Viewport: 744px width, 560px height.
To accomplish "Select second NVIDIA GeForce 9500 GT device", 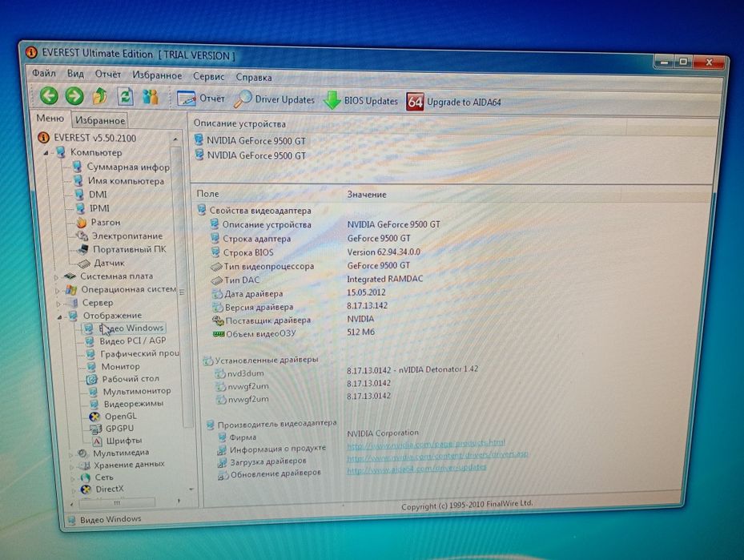I will click(x=257, y=155).
